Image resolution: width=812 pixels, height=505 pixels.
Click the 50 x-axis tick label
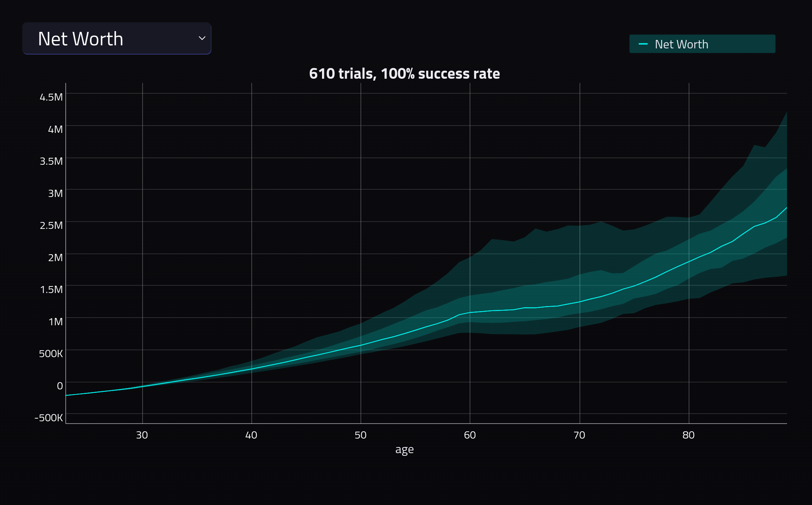point(360,435)
